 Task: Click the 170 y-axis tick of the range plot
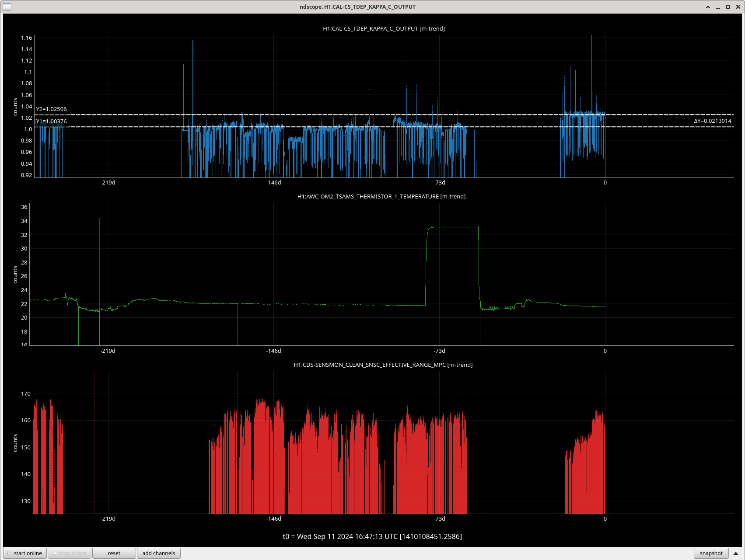26,394
